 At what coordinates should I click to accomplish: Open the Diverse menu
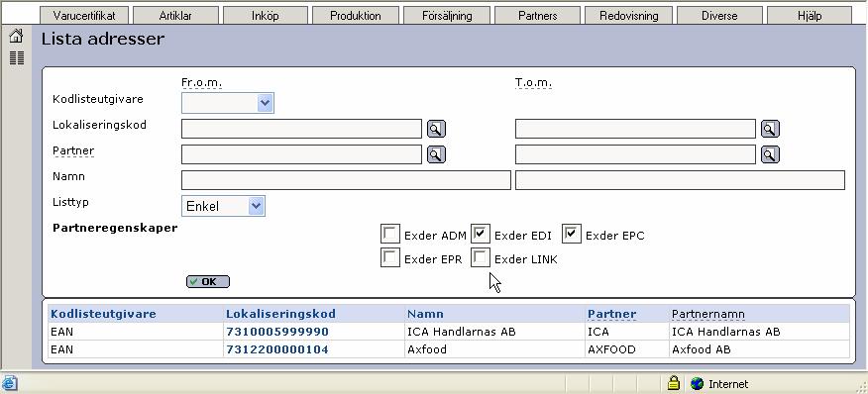719,16
